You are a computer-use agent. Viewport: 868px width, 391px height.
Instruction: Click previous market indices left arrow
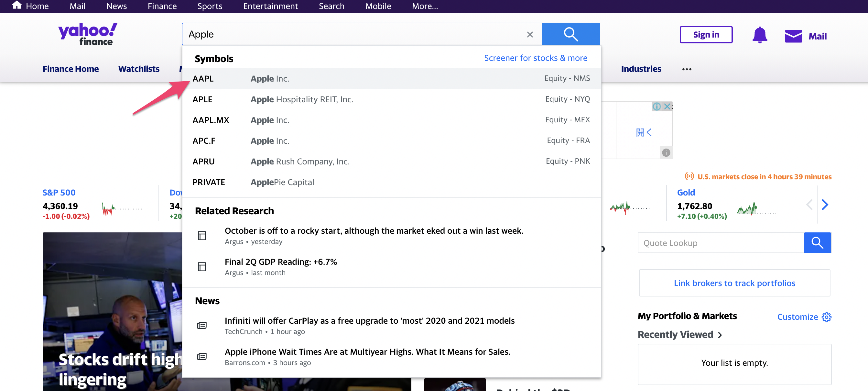click(x=809, y=205)
